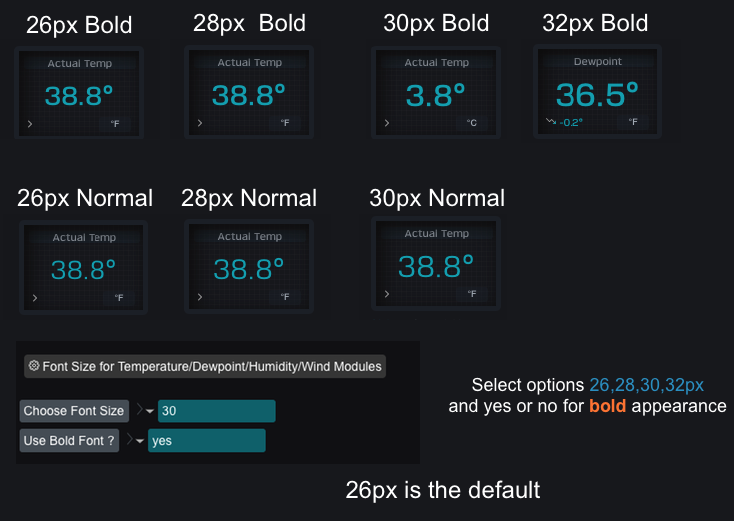The height and width of the screenshot is (521, 734).
Task: Click the gear icon beside Font Size heading
Action: pos(34,366)
